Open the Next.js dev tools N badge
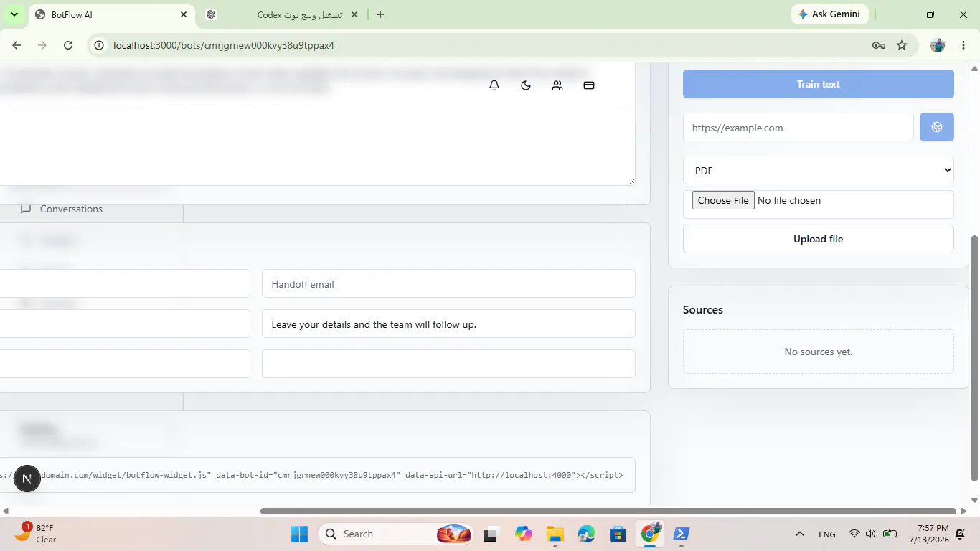980x551 pixels. coord(27,479)
